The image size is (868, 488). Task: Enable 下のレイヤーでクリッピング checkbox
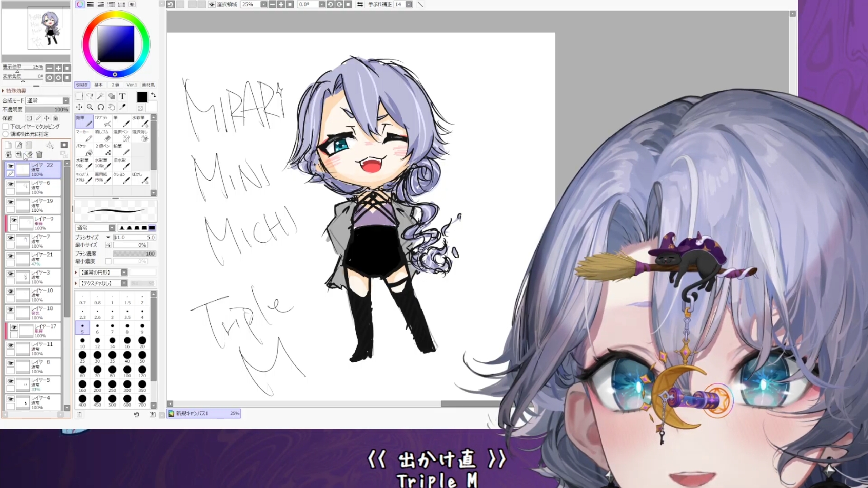[x=5, y=126]
